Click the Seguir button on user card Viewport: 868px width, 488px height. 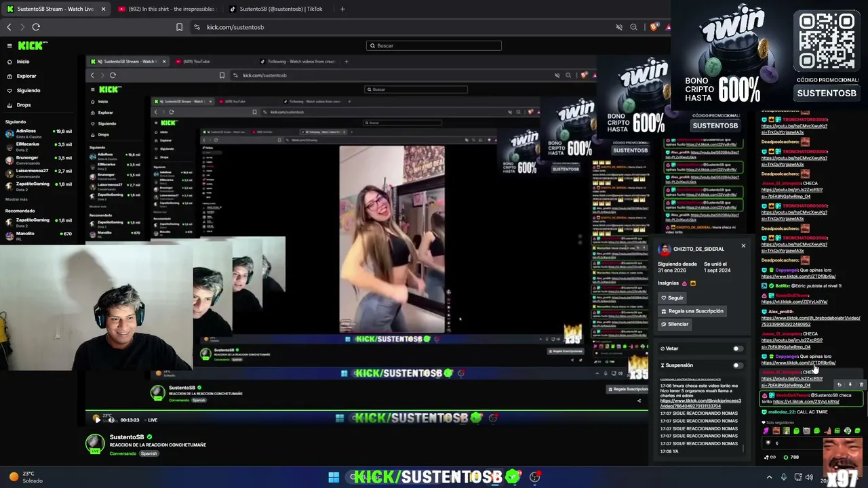[x=673, y=298]
